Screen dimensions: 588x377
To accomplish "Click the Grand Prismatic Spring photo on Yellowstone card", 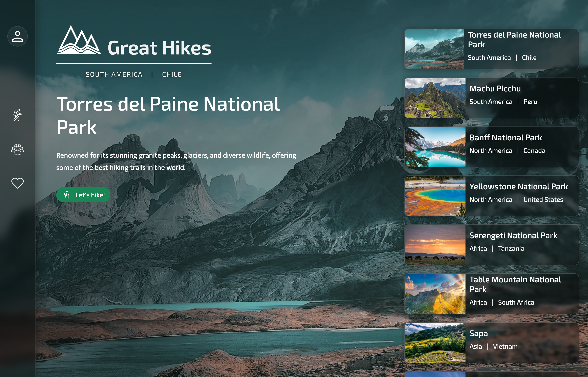I will tap(434, 196).
